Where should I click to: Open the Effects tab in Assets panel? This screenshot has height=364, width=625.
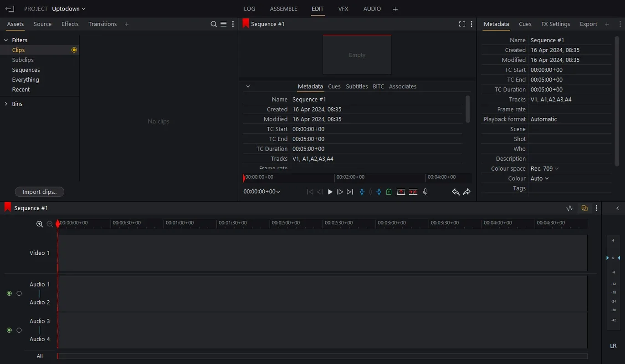pyautogui.click(x=70, y=24)
